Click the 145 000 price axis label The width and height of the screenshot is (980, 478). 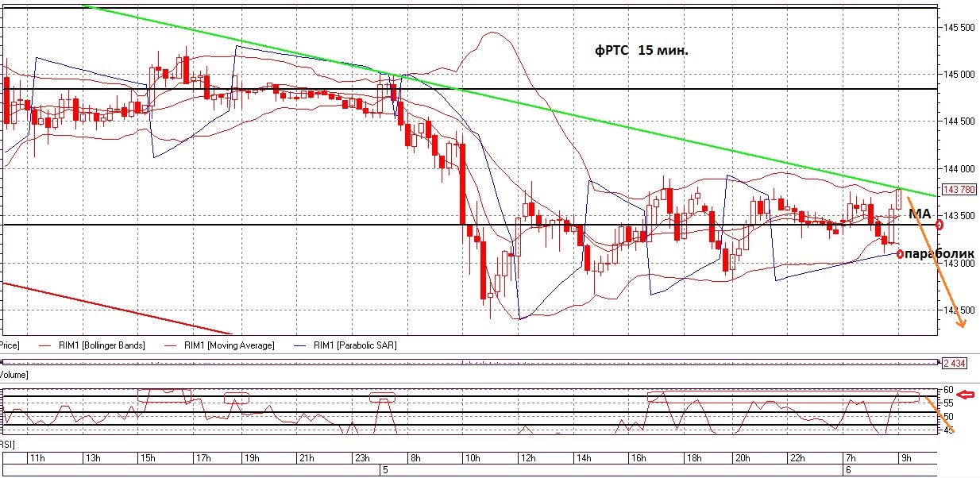(960, 75)
